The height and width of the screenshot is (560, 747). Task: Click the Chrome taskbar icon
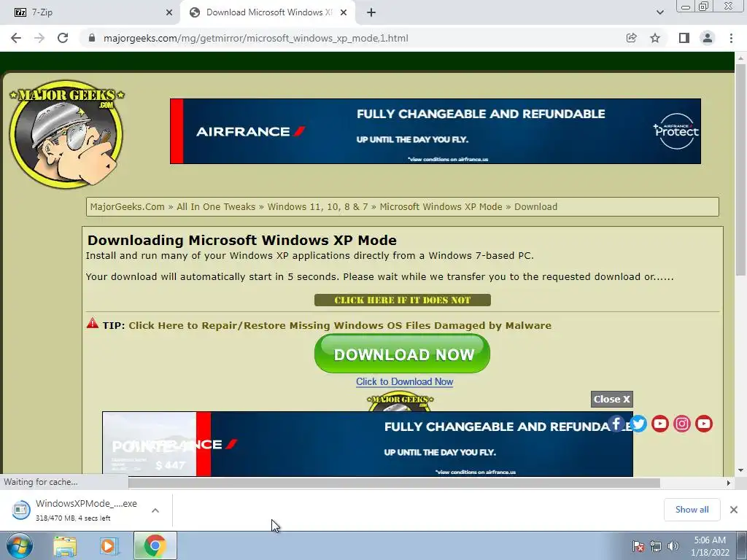155,545
